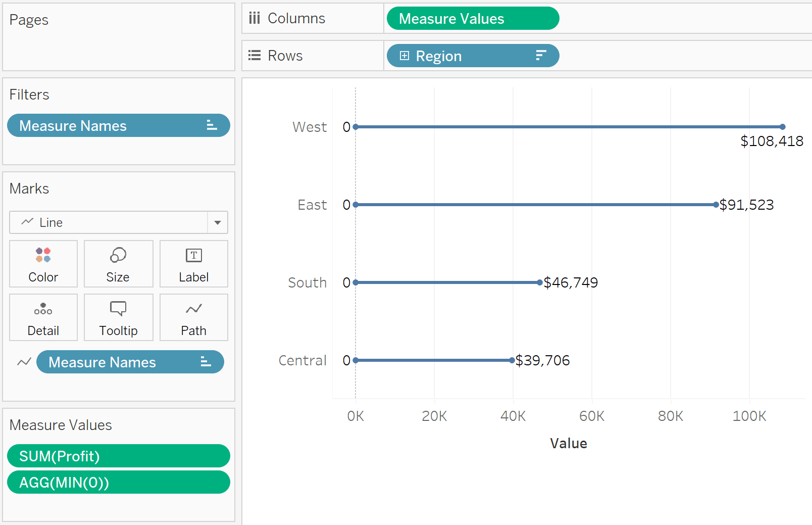Open the Detail marks card
Viewport: 812px width, 525px height.
43,317
